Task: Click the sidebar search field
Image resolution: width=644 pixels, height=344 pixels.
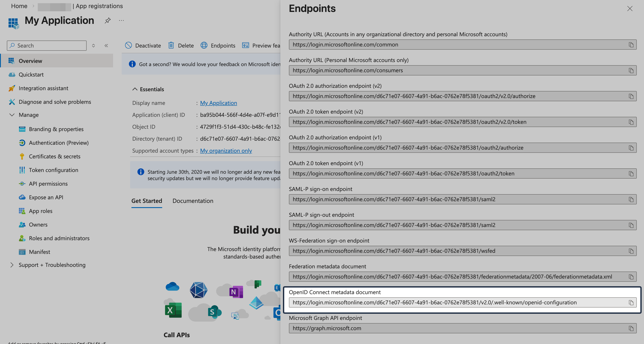Action: (47, 45)
